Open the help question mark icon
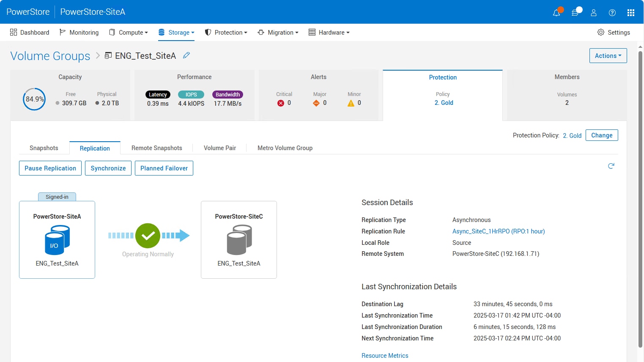This screenshot has height=362, width=644. (612, 13)
